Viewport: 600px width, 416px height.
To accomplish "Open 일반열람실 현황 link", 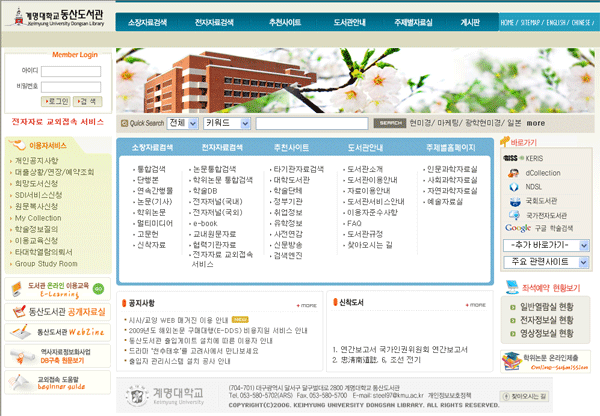I will (x=546, y=307).
